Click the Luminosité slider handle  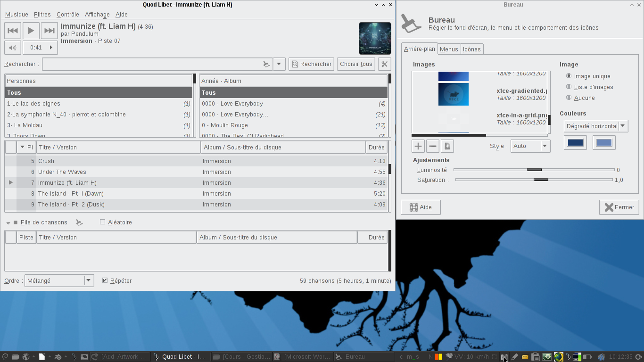(x=534, y=170)
